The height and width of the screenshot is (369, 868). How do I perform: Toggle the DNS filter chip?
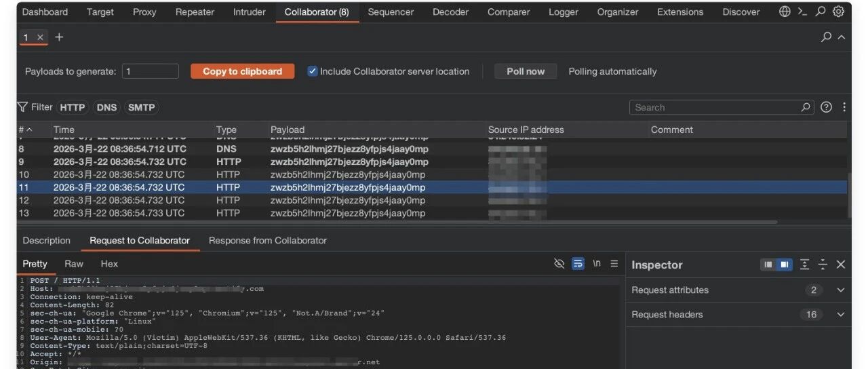point(106,107)
